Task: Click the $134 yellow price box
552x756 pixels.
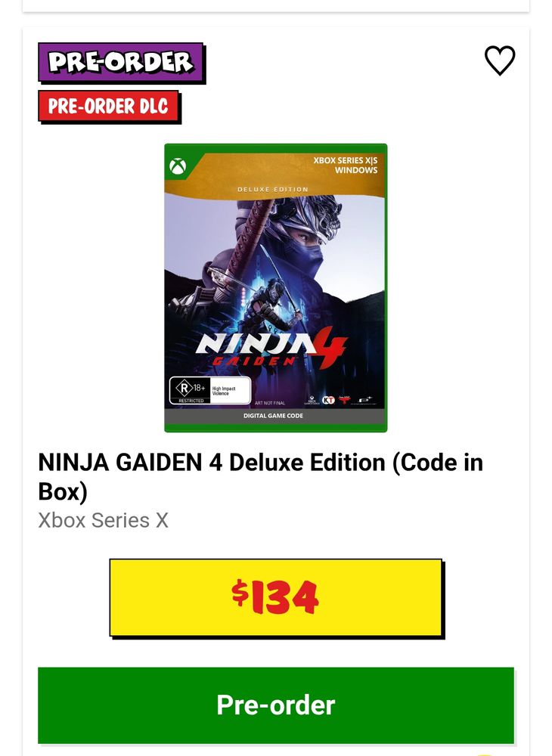Action: pos(276,598)
